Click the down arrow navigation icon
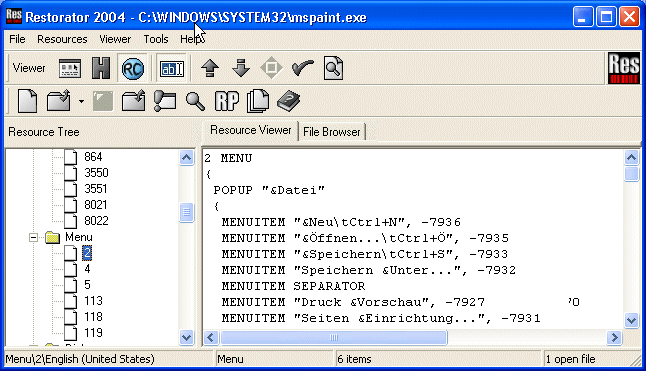This screenshot has height=371, width=646. coord(241,68)
